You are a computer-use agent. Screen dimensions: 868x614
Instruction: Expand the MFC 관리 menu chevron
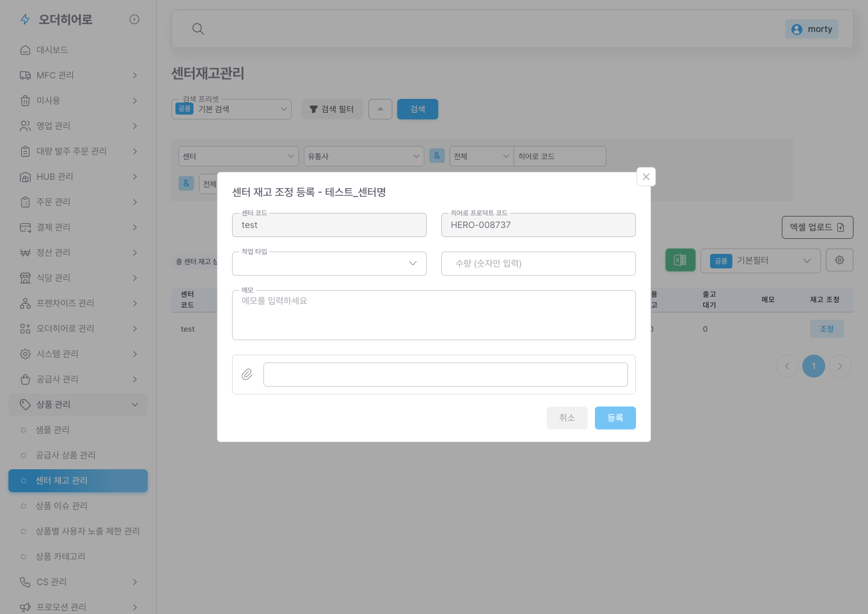click(x=135, y=75)
